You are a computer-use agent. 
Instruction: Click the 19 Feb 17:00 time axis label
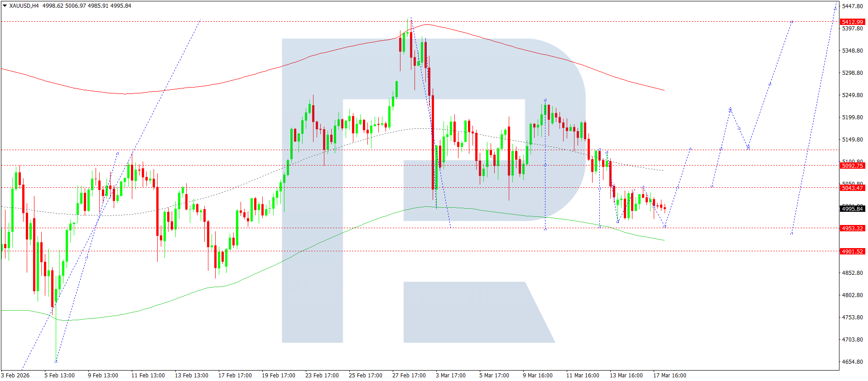click(278, 375)
